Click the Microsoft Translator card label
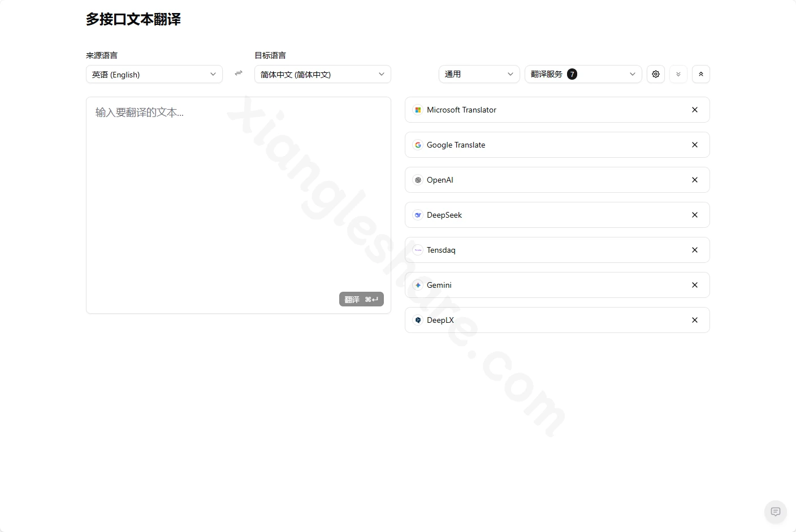 coord(461,110)
